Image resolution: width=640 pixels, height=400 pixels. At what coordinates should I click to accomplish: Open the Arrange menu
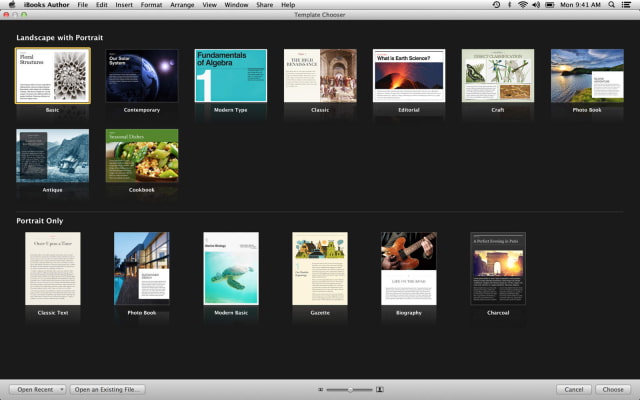[183, 5]
